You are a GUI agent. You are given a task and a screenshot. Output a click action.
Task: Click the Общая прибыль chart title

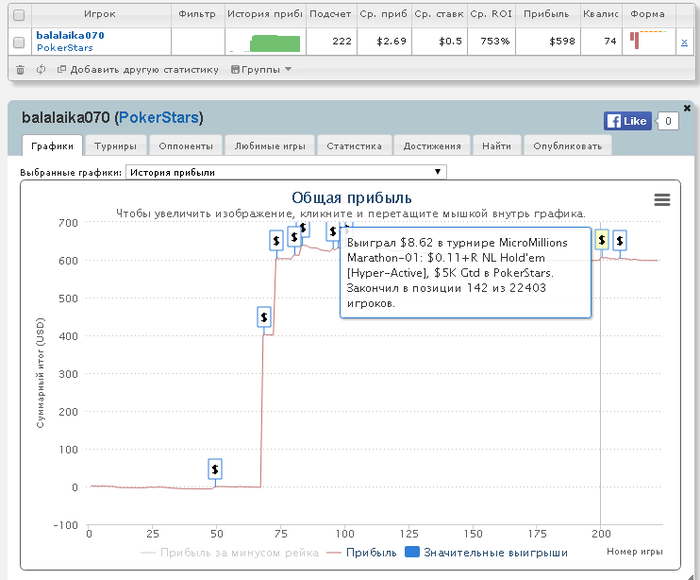point(351,198)
